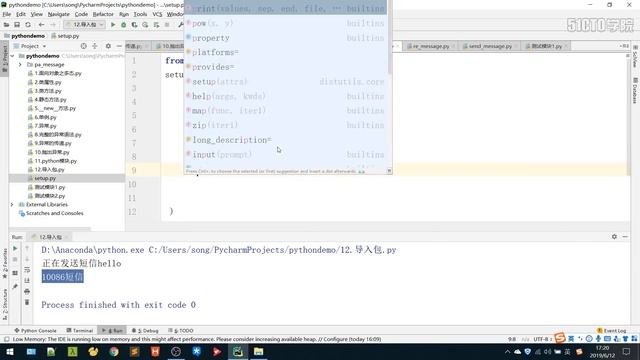Expand External Libraries node
The height and width of the screenshot is (360, 640).
click(12, 204)
